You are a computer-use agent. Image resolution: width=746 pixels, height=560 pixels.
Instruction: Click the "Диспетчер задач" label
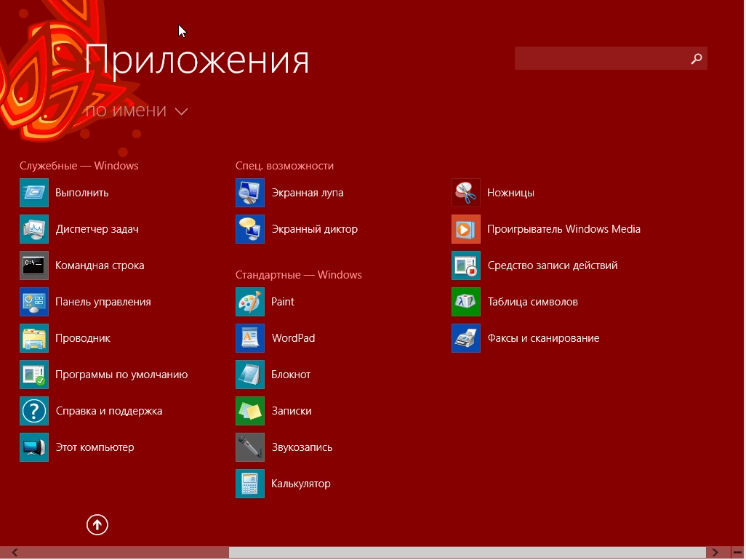pyautogui.click(x=97, y=229)
